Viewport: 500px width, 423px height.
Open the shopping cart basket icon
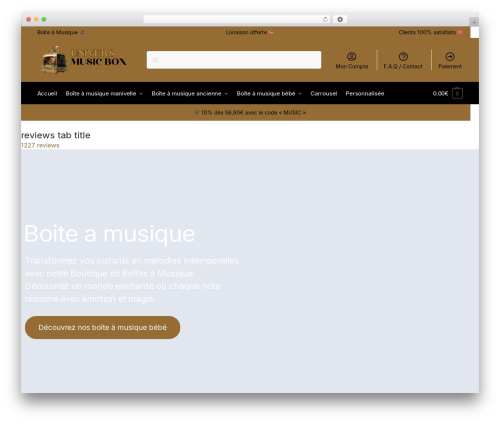(x=457, y=93)
